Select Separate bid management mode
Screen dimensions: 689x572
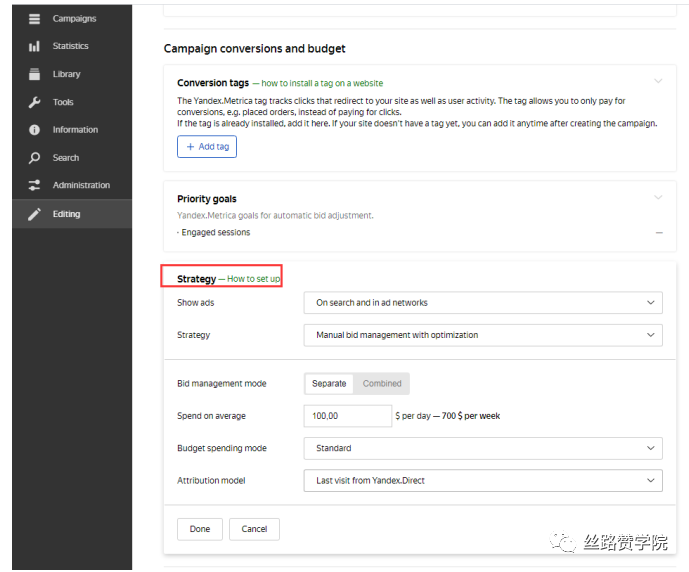[x=329, y=383]
